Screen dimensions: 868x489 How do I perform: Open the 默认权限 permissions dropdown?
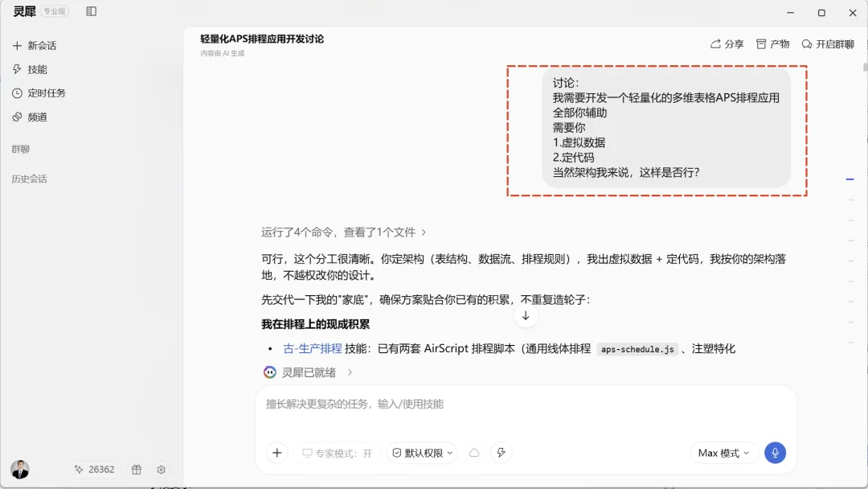click(x=423, y=453)
